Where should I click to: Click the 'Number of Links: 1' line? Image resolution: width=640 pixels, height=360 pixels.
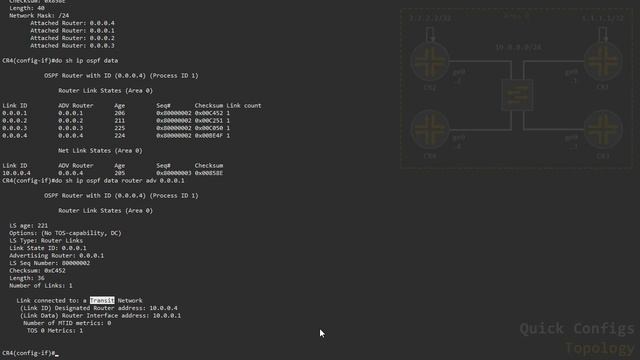(x=41, y=286)
